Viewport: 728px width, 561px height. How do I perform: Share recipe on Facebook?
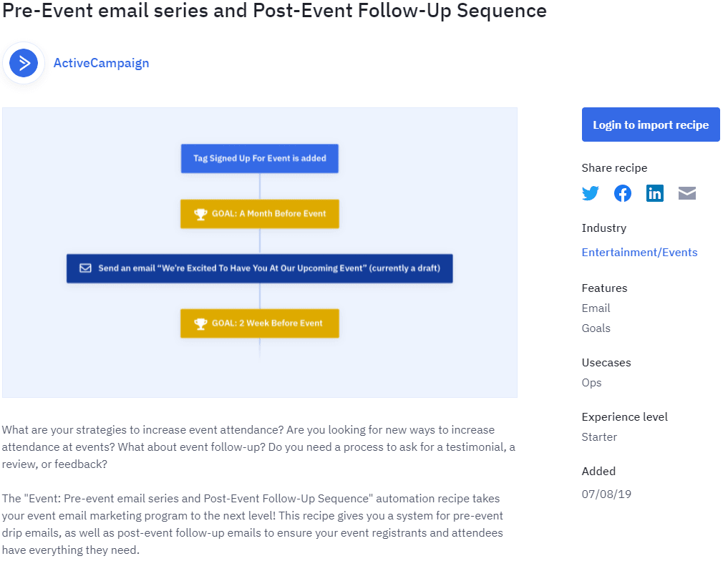click(x=622, y=193)
